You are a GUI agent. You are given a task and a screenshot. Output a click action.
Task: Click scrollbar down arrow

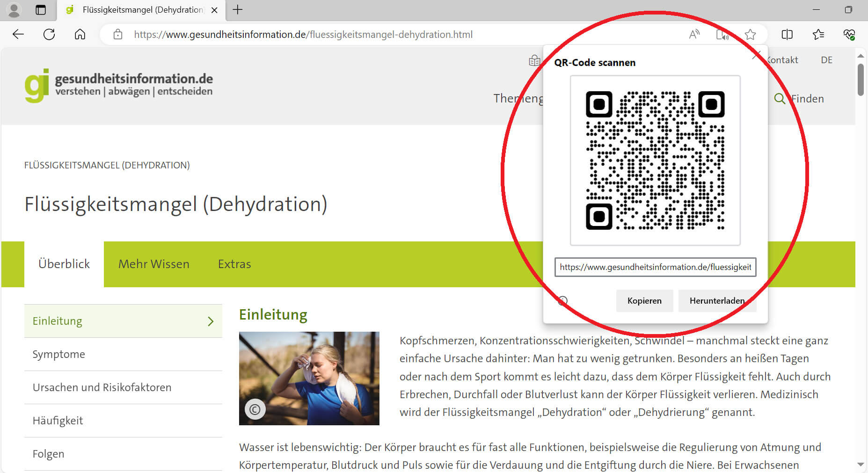861,464
